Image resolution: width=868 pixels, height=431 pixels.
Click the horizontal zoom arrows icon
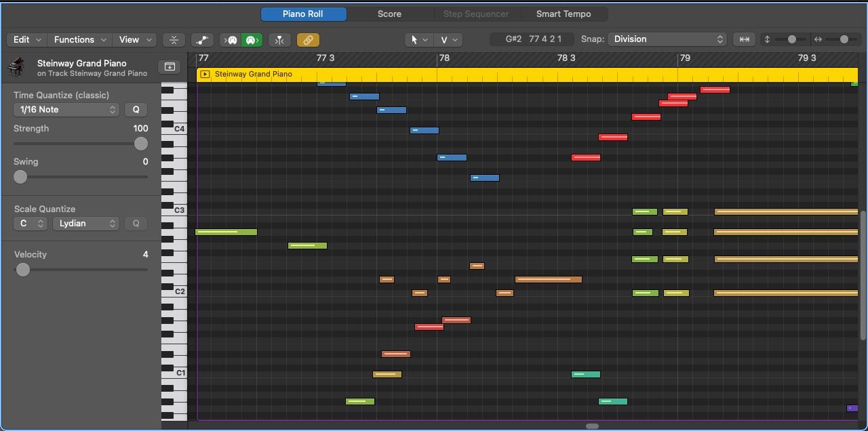tap(818, 39)
